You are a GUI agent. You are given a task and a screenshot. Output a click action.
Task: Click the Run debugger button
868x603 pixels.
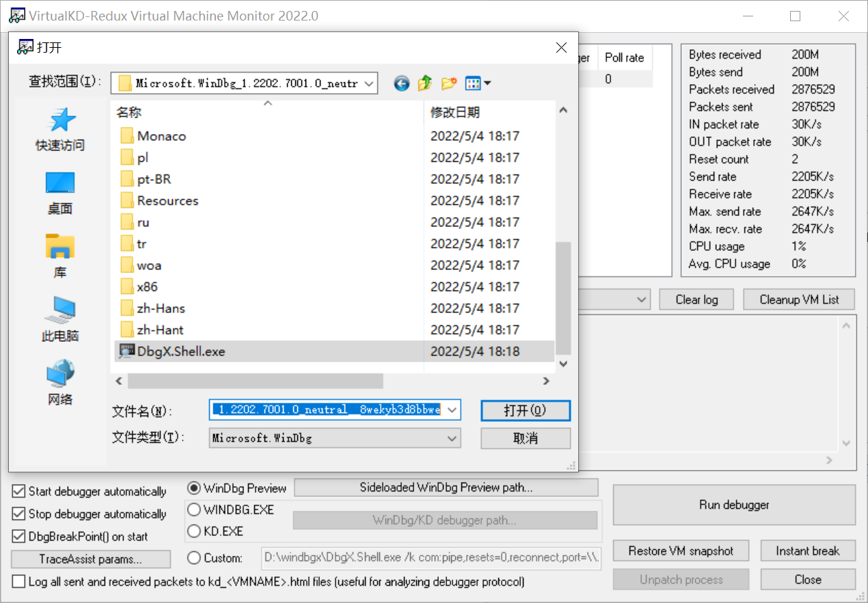click(x=734, y=505)
